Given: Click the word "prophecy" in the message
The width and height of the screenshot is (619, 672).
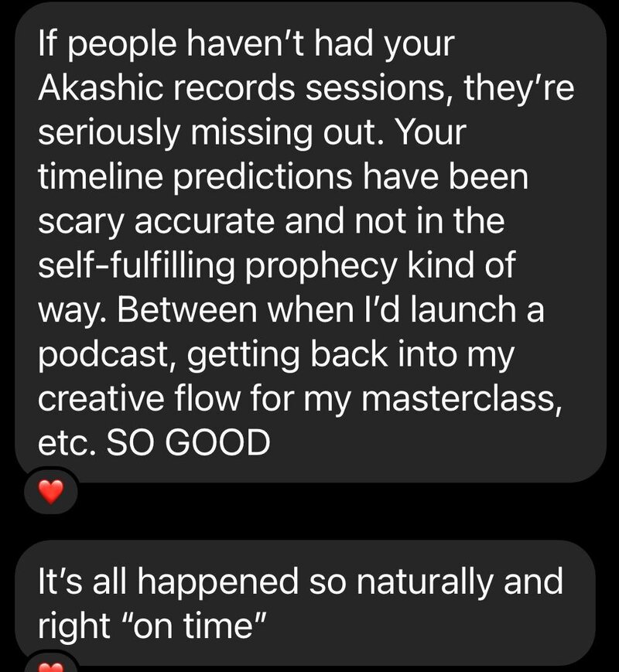Looking at the screenshot, I should click(x=321, y=266).
